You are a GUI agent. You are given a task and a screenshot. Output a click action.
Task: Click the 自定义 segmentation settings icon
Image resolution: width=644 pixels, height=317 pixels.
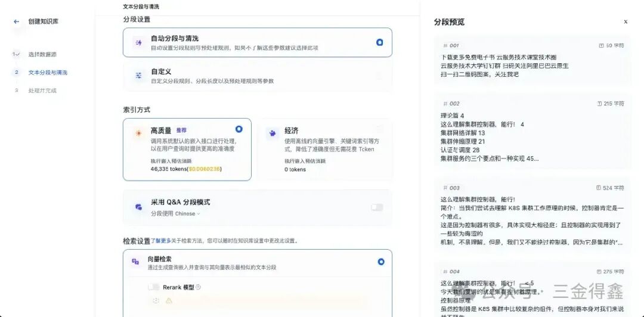coord(139,76)
